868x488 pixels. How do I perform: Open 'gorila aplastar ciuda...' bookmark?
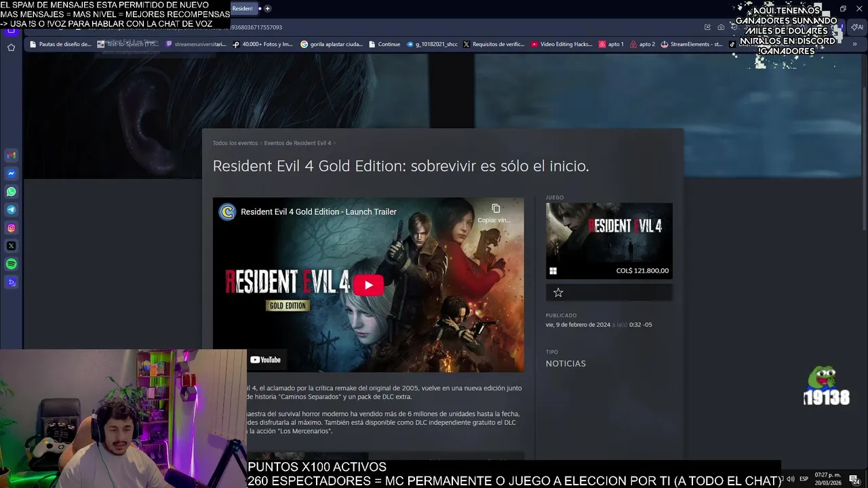332,44
